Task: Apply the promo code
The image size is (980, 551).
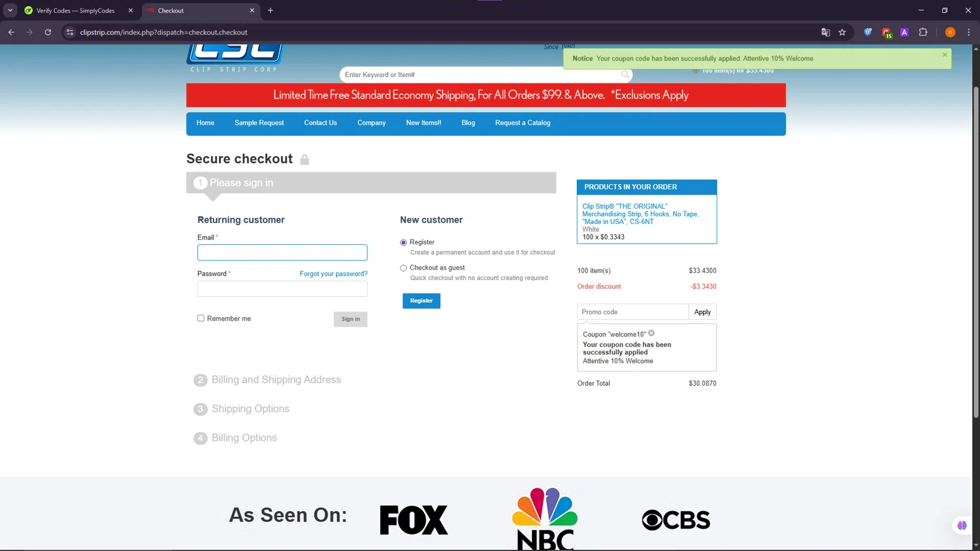Action: (702, 312)
